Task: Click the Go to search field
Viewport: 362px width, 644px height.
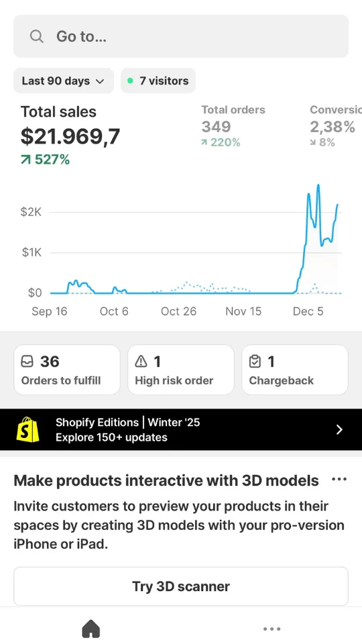Action: 181,36
